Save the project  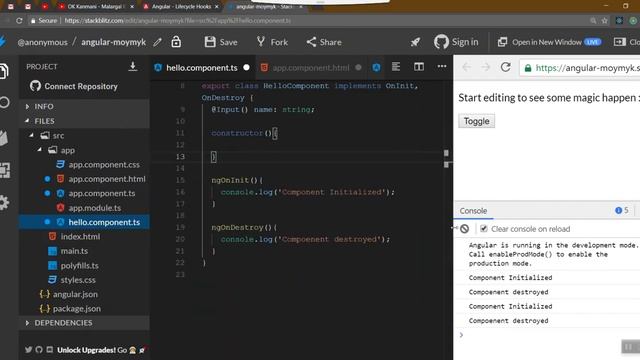(x=221, y=42)
